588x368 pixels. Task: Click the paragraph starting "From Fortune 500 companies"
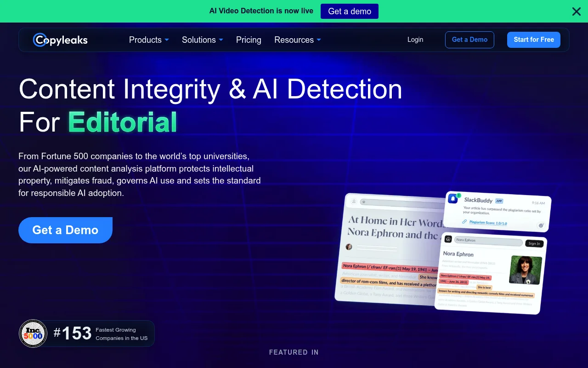click(x=140, y=174)
